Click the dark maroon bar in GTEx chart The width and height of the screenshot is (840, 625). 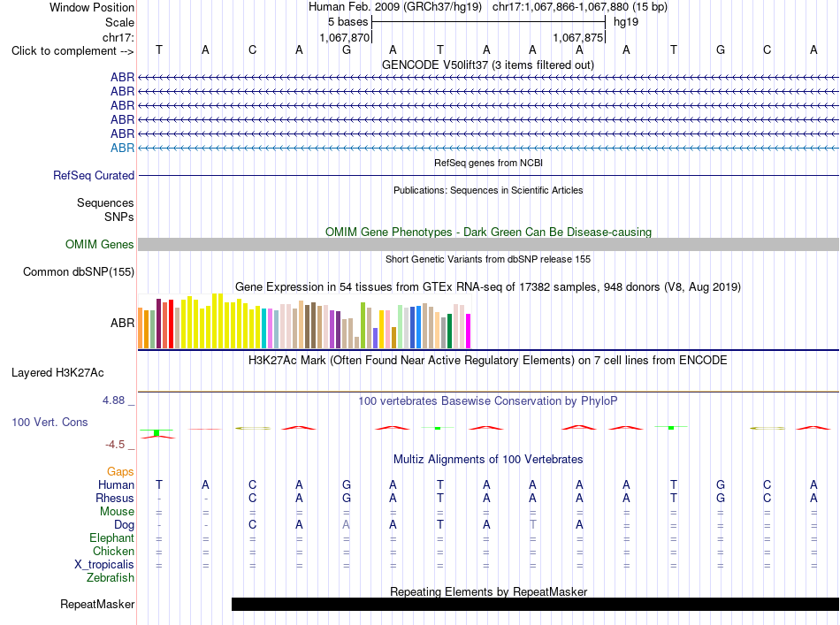158,324
